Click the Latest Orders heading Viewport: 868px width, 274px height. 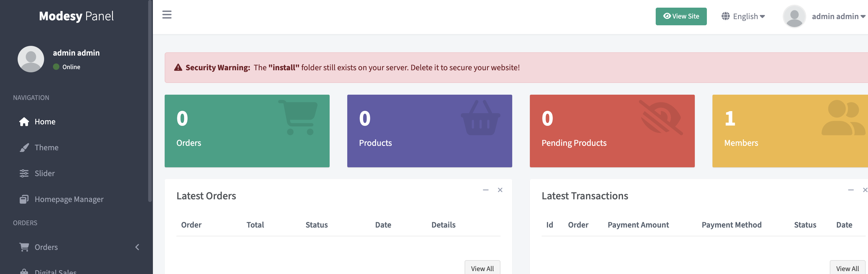coord(206,196)
